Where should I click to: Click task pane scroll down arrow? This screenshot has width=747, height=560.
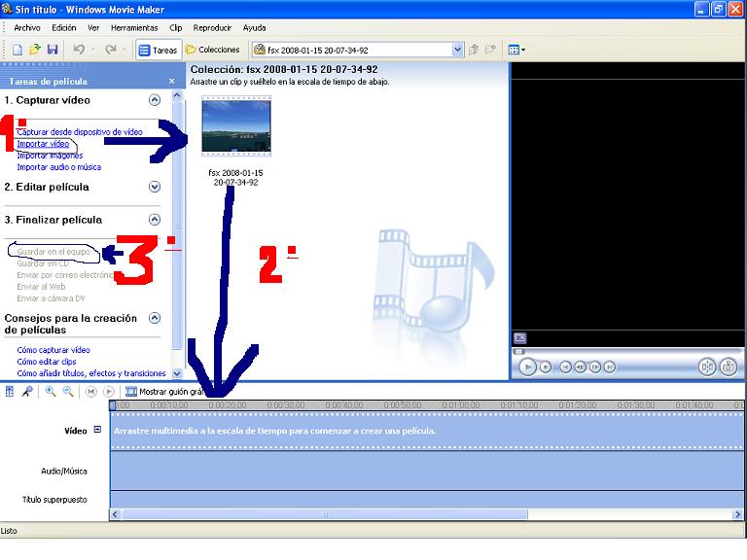point(177,373)
